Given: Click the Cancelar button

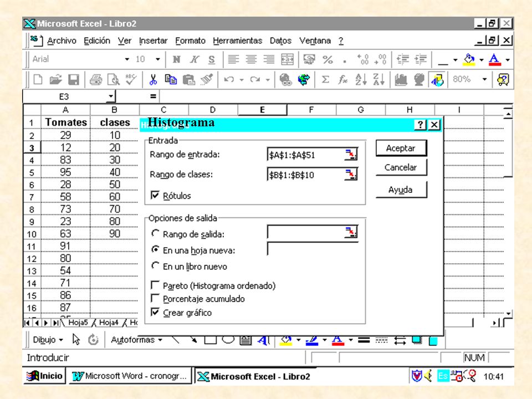Looking at the screenshot, I should [x=401, y=167].
